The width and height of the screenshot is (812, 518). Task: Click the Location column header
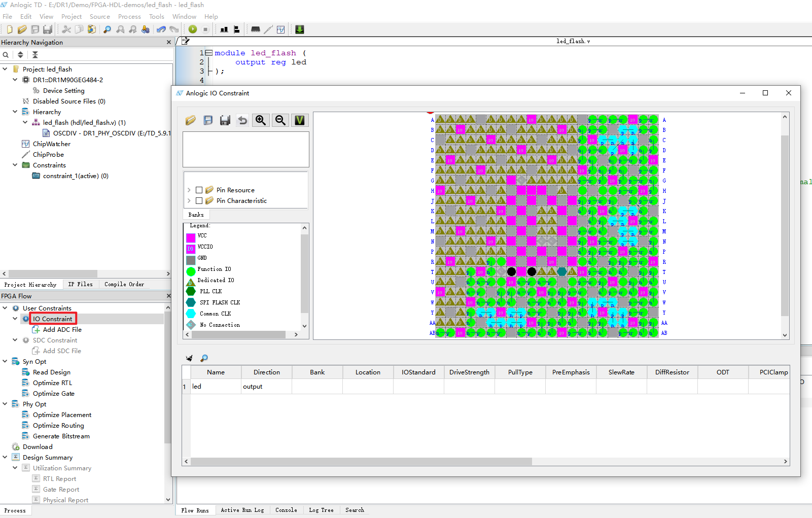click(x=368, y=372)
